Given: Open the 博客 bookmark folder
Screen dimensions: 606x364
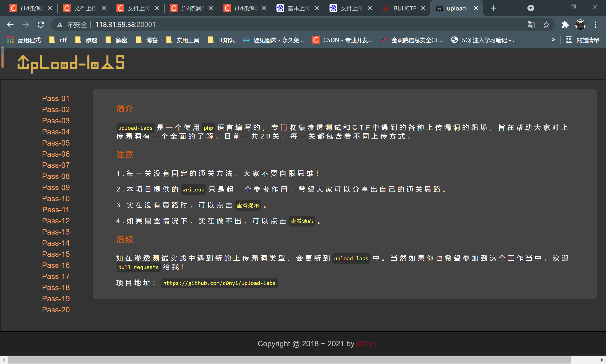Looking at the screenshot, I should coord(147,40).
